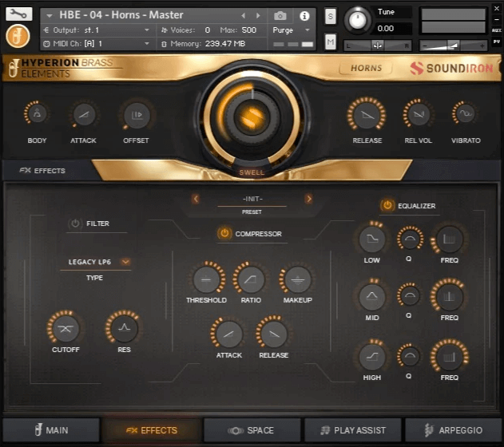Switch to the Space tab
Screen dimensions: 504x447
[x=252, y=430]
